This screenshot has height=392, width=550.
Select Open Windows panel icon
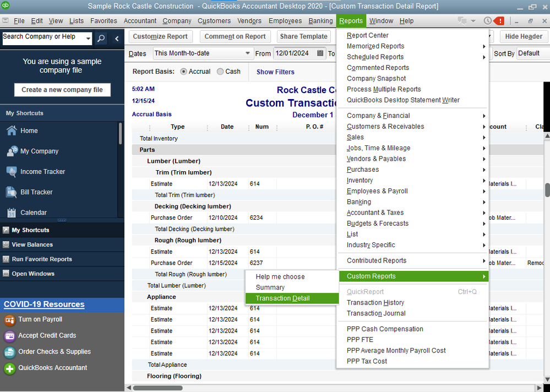coord(6,274)
